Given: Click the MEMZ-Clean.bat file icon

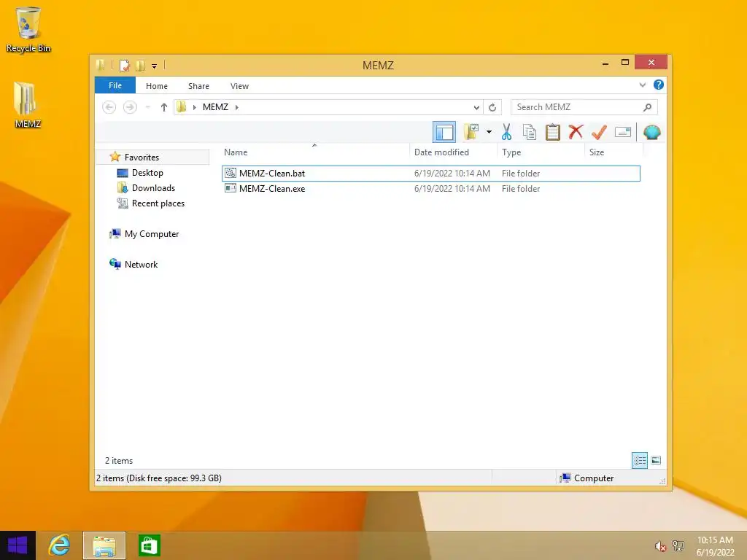Looking at the screenshot, I should coord(230,173).
